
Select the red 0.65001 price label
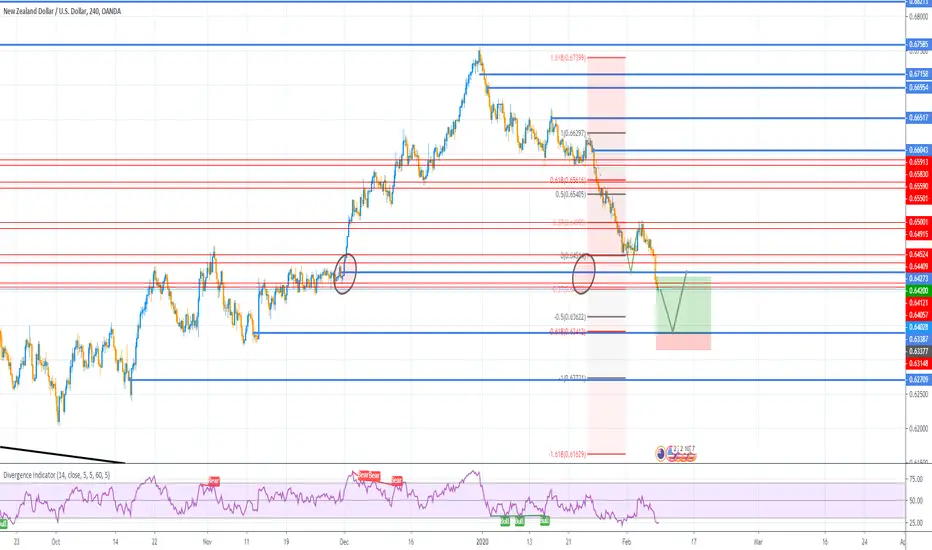(918, 222)
